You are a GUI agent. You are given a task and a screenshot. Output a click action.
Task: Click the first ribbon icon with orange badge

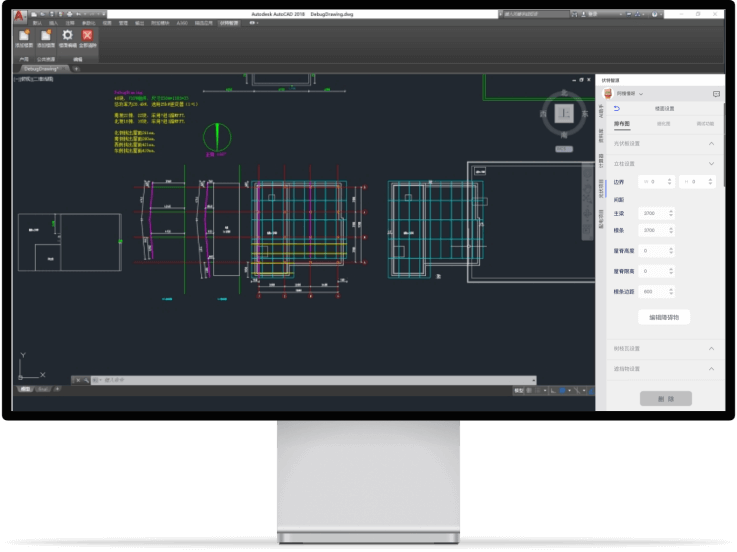coord(22,36)
